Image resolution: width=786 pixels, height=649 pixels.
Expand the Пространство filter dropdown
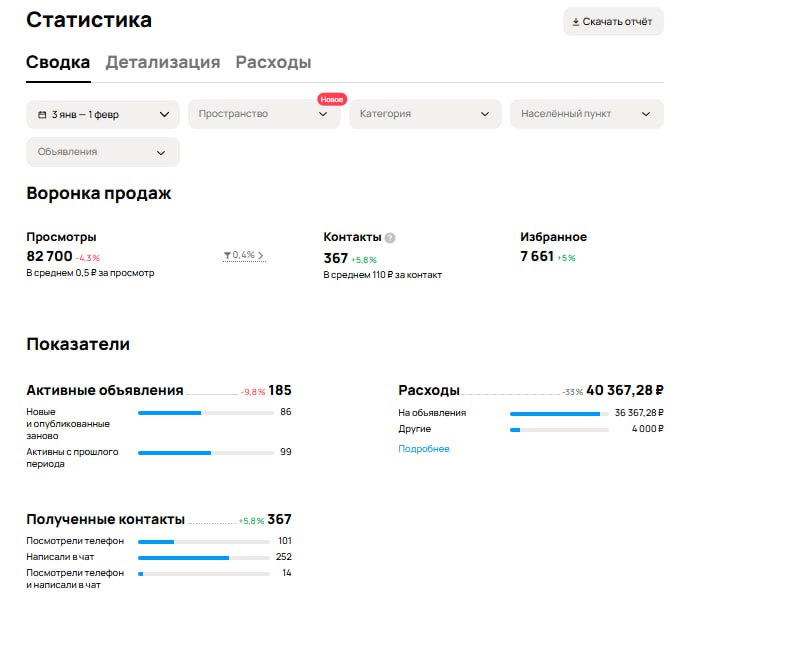tap(264, 114)
